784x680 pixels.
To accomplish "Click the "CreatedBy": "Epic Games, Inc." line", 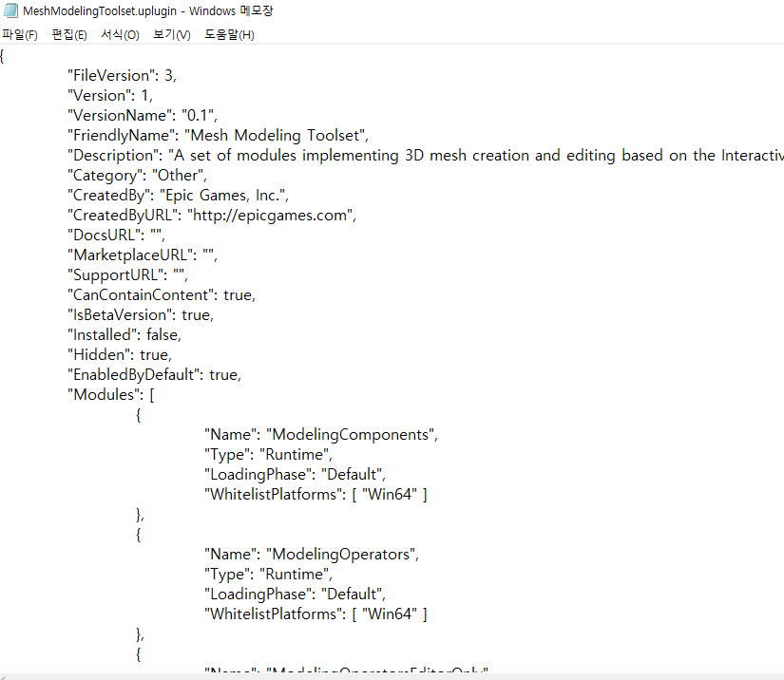I will coord(178,196).
